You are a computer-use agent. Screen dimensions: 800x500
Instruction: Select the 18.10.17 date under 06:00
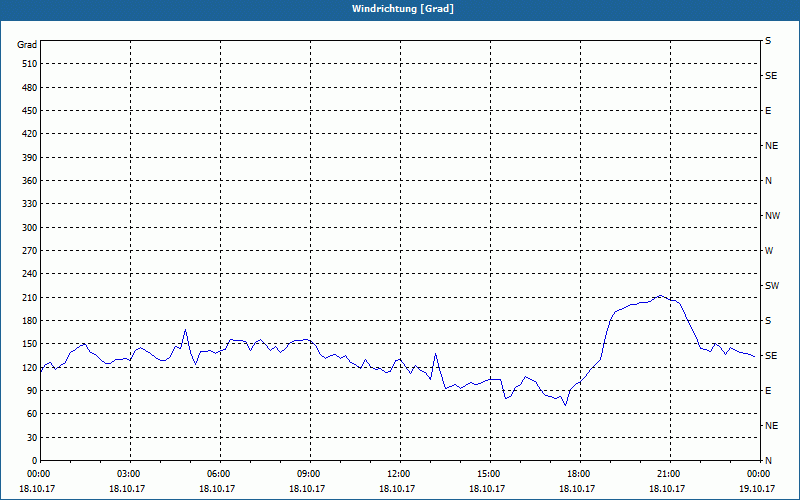tap(217, 488)
